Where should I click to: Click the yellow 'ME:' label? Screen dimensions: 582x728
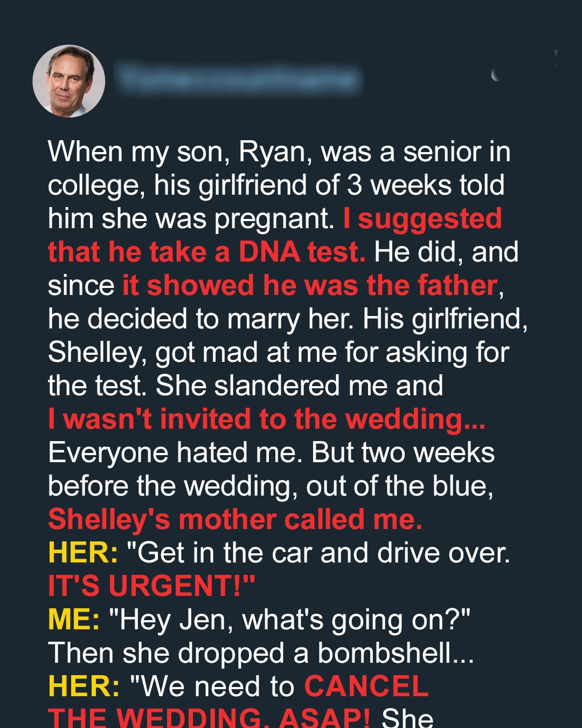tap(74, 620)
